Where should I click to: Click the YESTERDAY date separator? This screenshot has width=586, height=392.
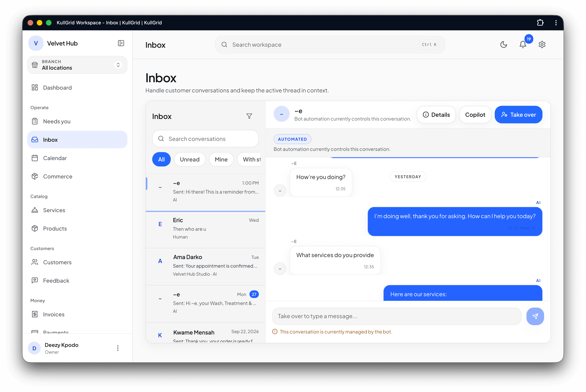pyautogui.click(x=408, y=177)
